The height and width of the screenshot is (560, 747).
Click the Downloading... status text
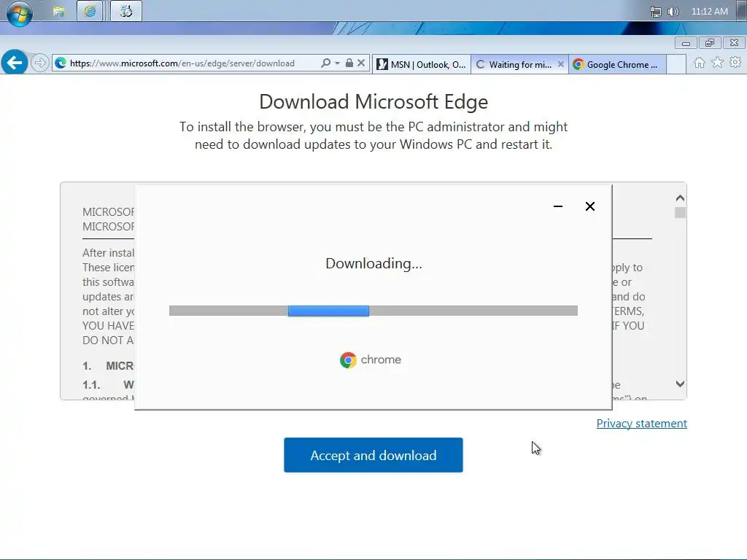click(374, 263)
